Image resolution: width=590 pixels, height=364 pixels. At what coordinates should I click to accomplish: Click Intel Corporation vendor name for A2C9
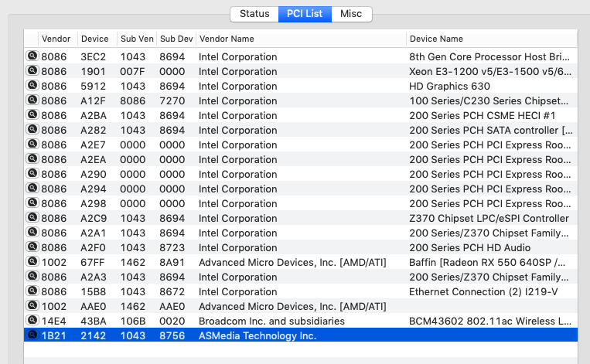[238, 219]
